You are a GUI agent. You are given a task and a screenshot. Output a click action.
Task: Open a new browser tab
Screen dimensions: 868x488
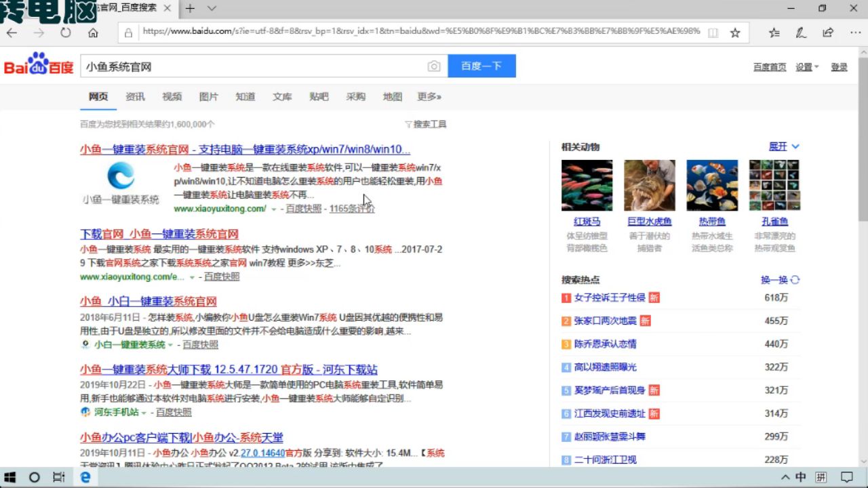click(191, 8)
